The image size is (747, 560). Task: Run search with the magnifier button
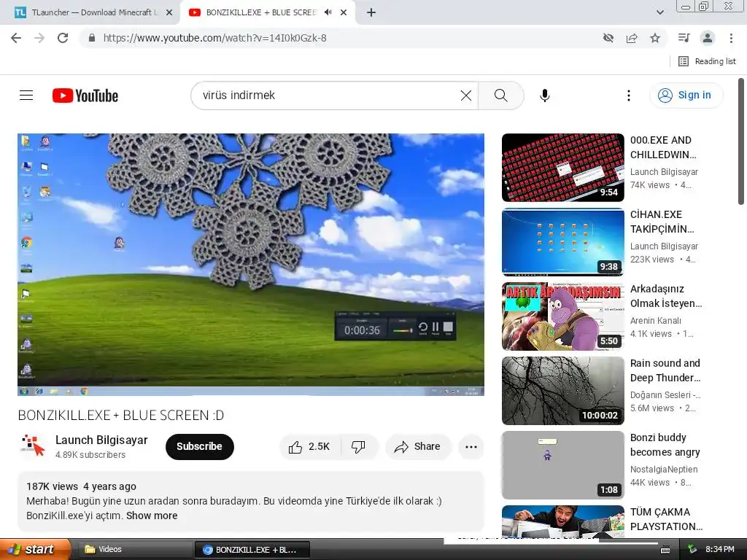500,96
